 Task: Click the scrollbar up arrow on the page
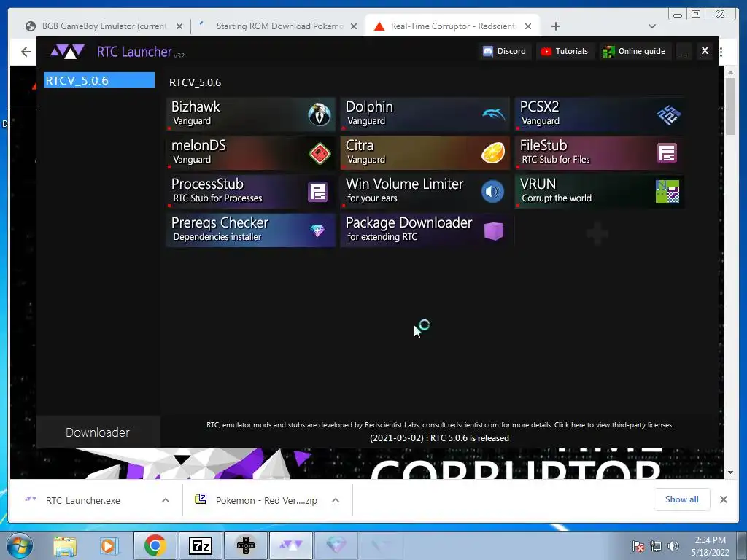[x=730, y=72]
